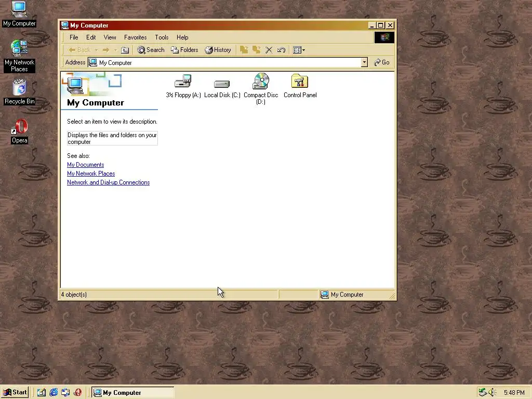
Task: Open the Control Panel folder icon
Action: pyautogui.click(x=300, y=81)
